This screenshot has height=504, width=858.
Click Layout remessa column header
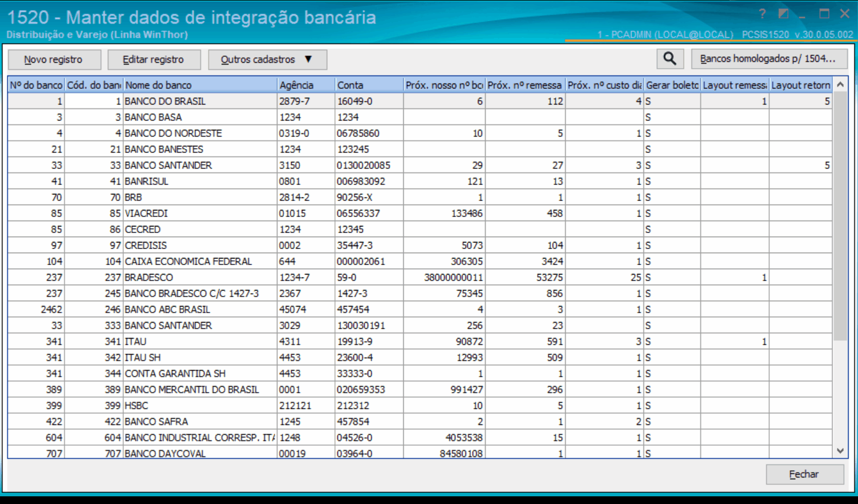(735, 85)
